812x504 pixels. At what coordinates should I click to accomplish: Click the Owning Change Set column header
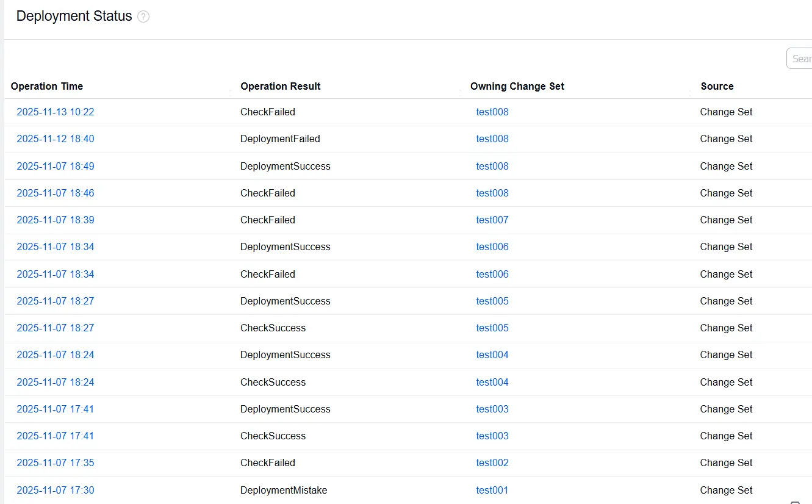coord(517,86)
